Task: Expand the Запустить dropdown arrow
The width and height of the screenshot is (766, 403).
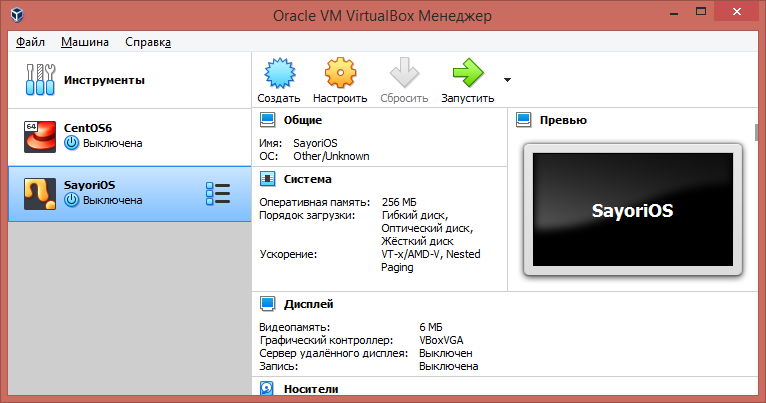Action: [x=507, y=80]
